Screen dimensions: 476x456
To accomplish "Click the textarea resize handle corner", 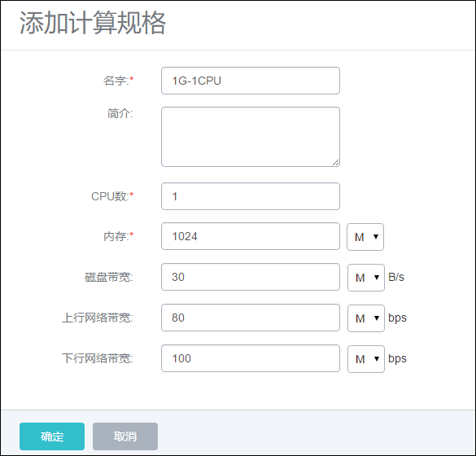I will pyautogui.click(x=335, y=163).
